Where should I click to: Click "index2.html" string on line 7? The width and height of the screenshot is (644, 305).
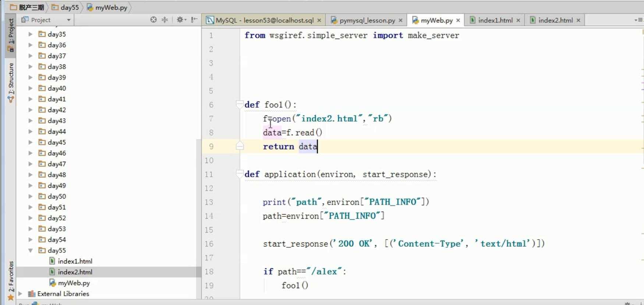click(x=329, y=118)
